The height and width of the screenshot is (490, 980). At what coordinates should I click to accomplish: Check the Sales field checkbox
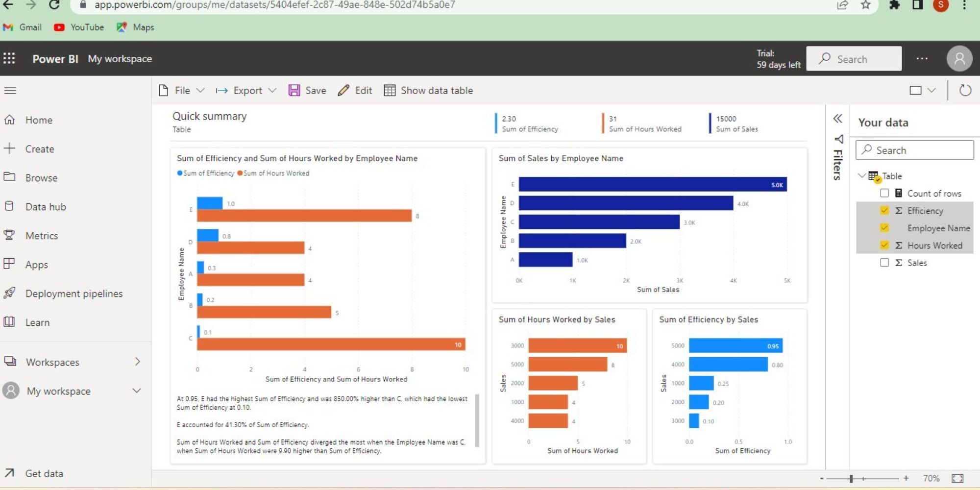[884, 262]
